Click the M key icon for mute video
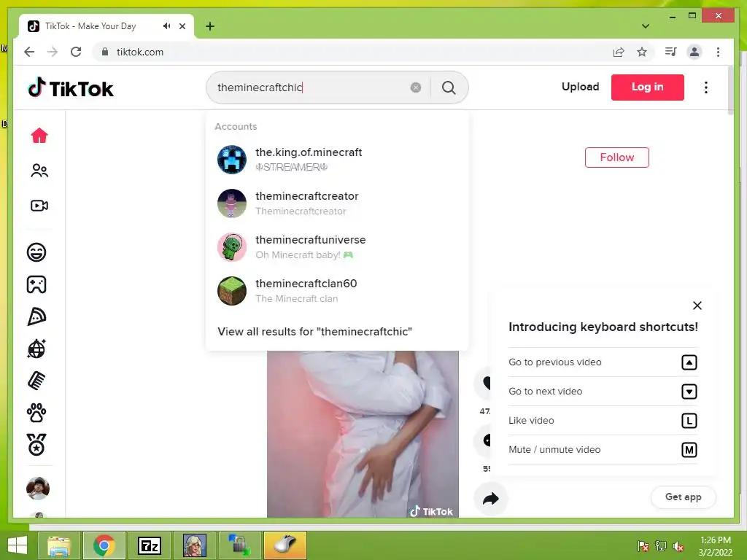 [689, 449]
